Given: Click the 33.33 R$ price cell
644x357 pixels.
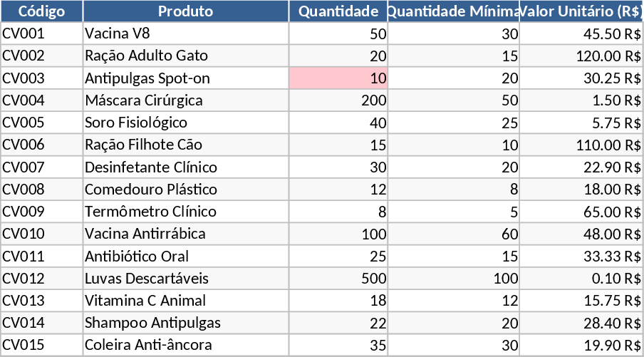Looking at the screenshot, I should coord(581,256).
